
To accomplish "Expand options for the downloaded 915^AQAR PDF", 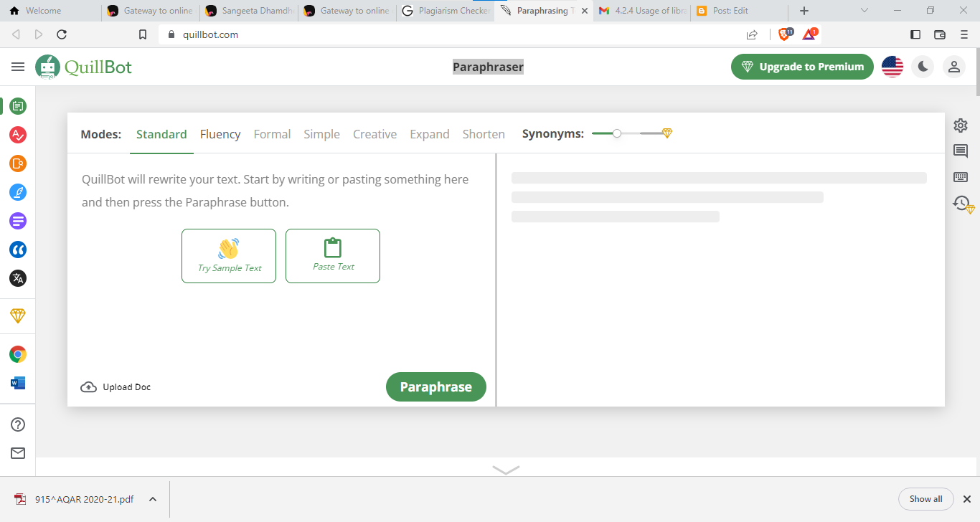I will click(x=152, y=499).
